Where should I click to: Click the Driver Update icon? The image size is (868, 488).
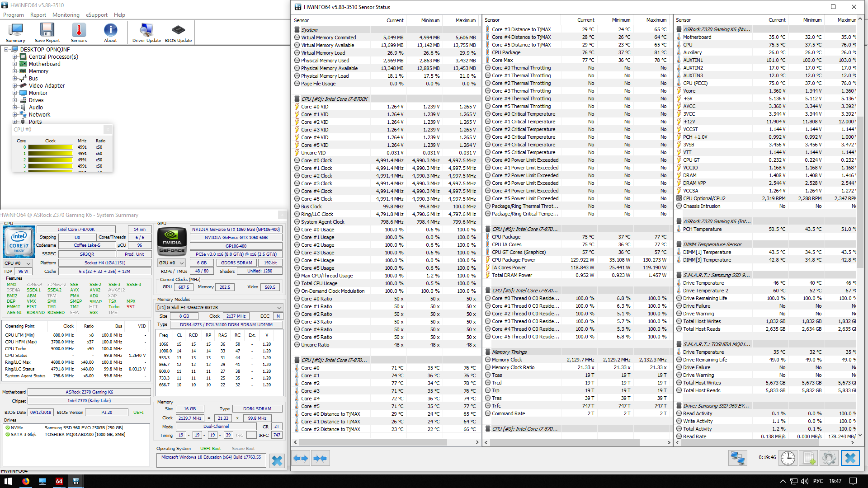coord(146,33)
